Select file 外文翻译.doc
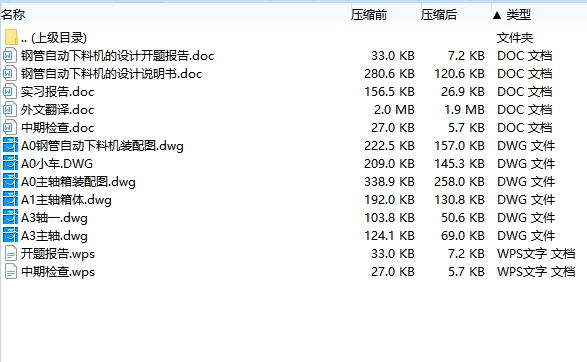This screenshot has height=362, width=587. click(57, 110)
